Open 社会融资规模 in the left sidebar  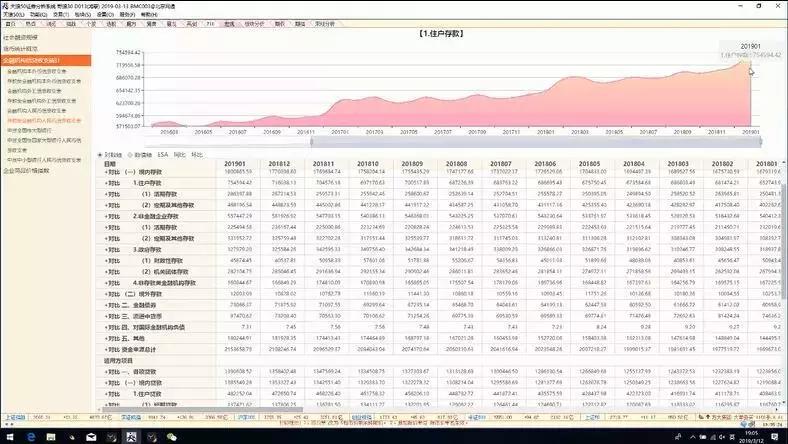20,37
